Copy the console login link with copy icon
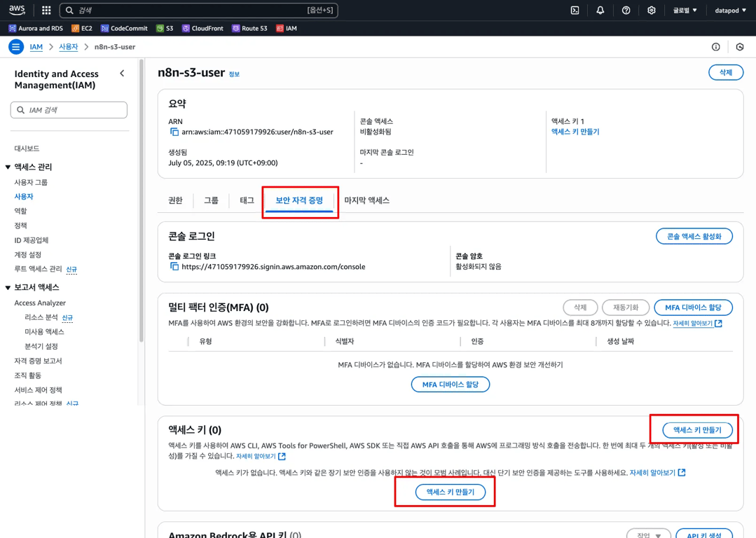Screen dimensions: 756x538 coord(174,267)
